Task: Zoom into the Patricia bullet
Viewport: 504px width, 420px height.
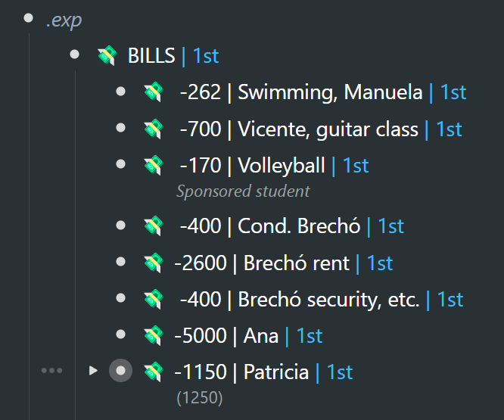Action: click(120, 371)
